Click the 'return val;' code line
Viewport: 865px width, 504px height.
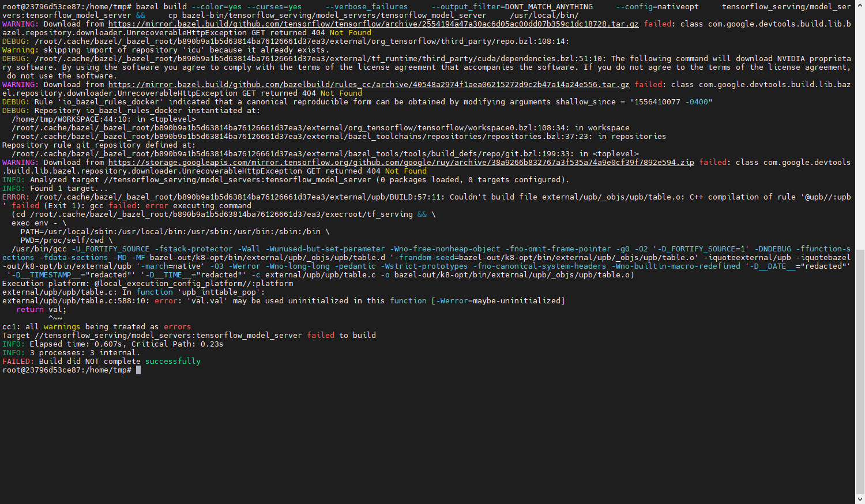(x=42, y=310)
